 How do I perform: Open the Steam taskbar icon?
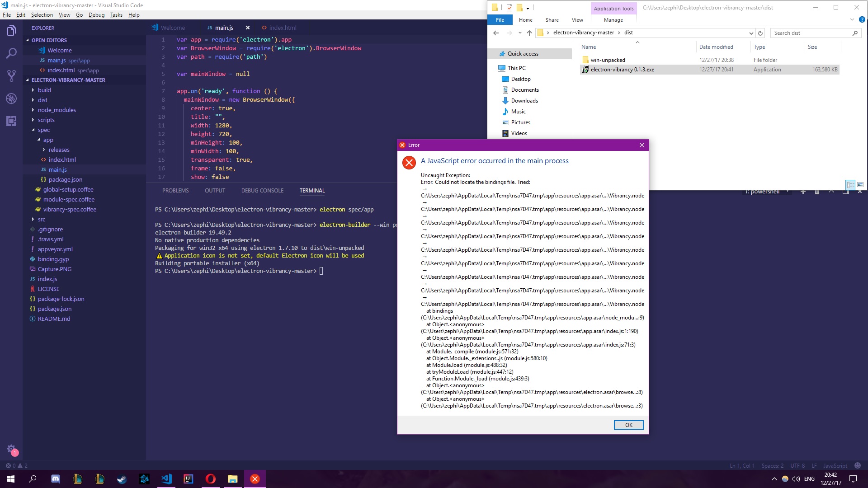coord(122,479)
